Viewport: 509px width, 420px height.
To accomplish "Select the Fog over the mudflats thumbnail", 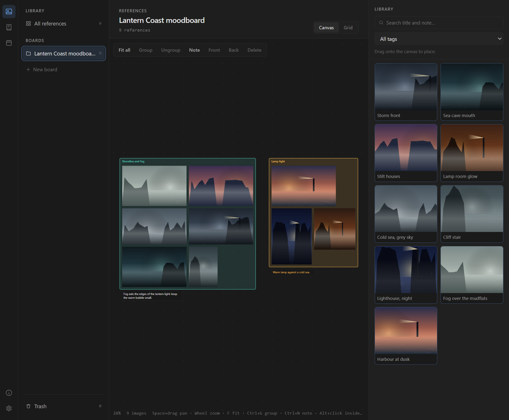I will click(472, 275).
